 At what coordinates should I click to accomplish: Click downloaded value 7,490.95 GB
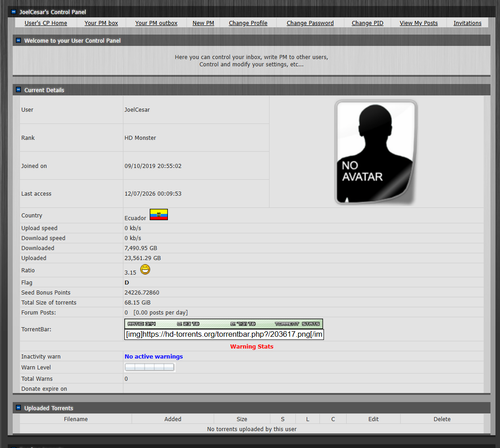click(141, 248)
